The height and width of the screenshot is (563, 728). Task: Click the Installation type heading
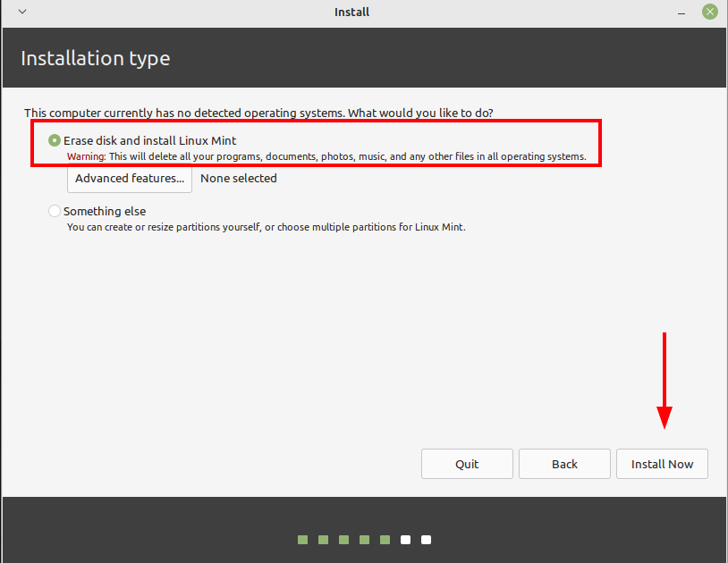(x=96, y=58)
